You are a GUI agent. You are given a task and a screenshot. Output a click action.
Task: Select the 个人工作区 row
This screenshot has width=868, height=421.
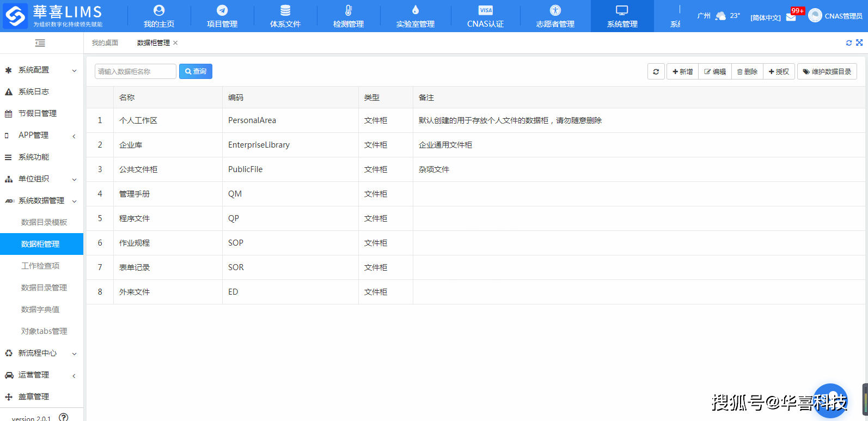click(x=476, y=120)
